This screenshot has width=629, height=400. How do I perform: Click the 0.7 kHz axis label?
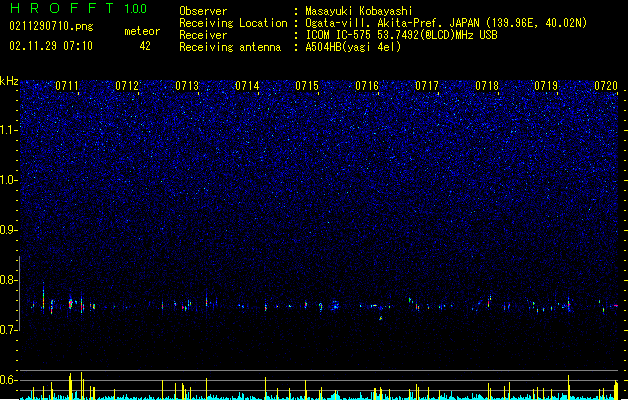pos(8,330)
